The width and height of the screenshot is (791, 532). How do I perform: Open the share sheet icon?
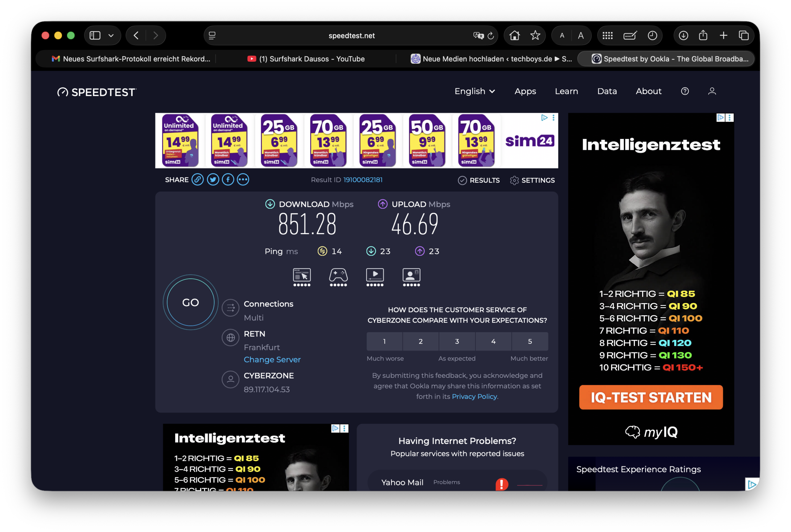pos(703,35)
